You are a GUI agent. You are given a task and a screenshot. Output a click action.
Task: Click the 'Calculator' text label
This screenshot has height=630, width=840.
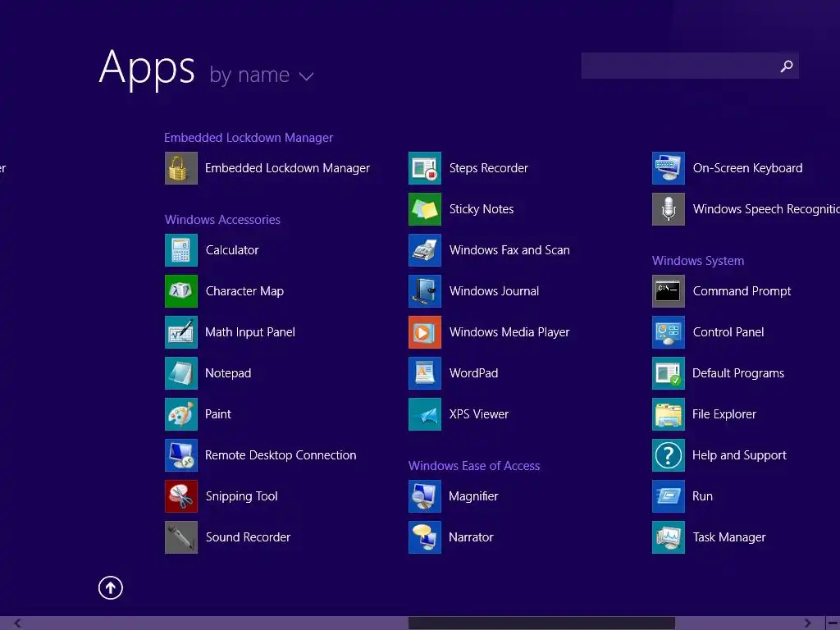(232, 250)
